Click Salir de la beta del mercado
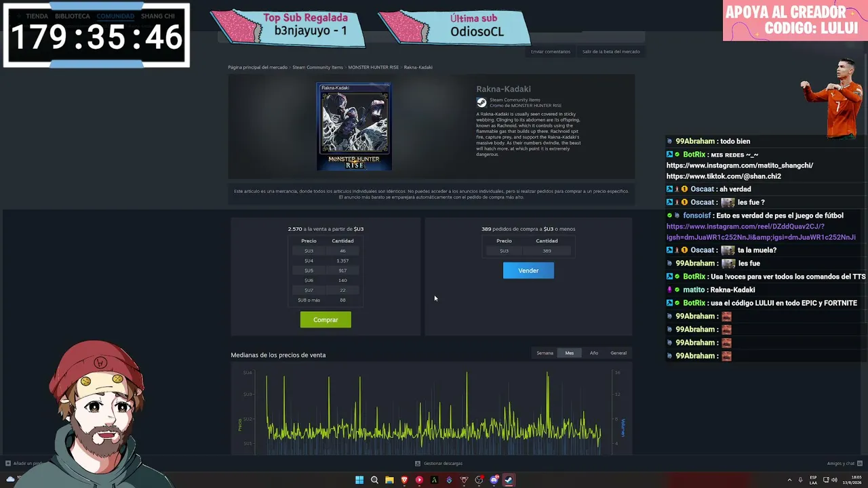868x488 pixels. tap(611, 52)
